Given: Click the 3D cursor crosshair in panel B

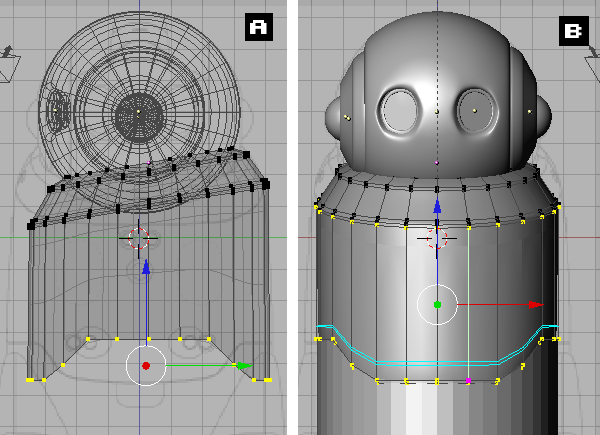Looking at the screenshot, I should tap(437, 238).
